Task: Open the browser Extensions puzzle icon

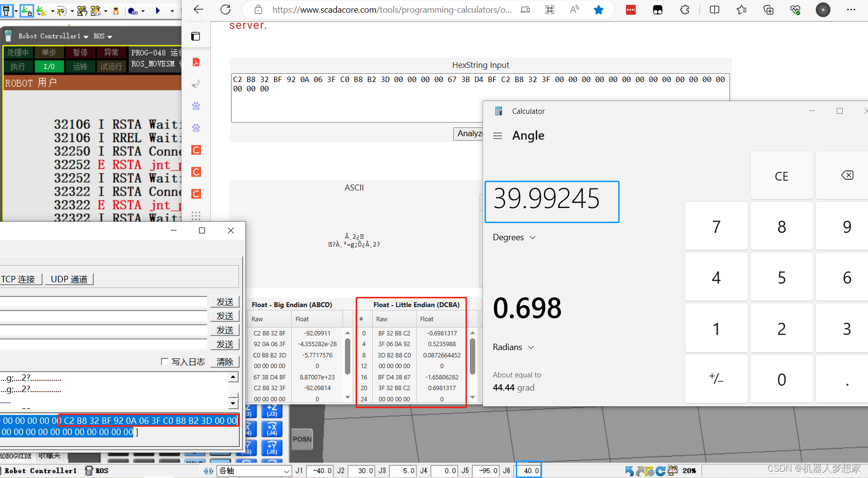Action: (x=685, y=10)
